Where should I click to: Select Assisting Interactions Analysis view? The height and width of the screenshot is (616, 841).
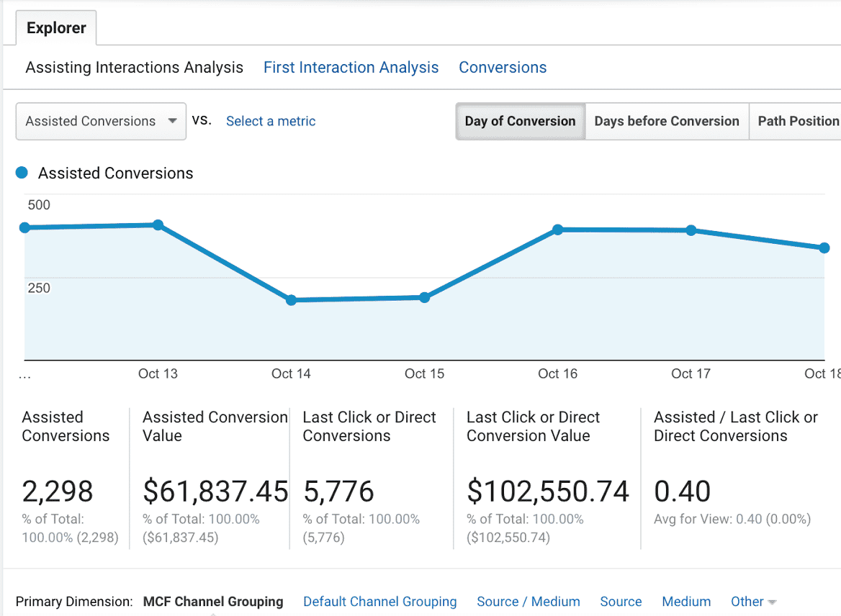point(134,68)
